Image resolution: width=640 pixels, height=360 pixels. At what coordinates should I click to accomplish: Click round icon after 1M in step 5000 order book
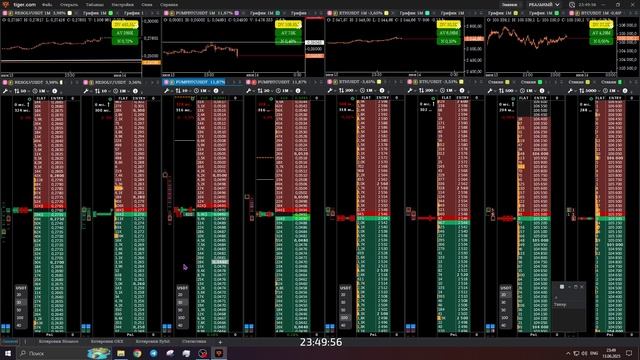625,91
